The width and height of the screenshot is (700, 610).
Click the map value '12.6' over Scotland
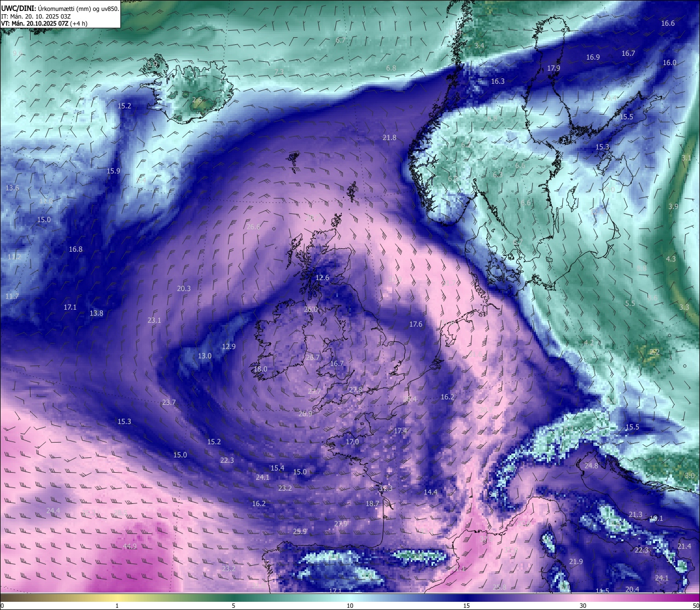323,278
